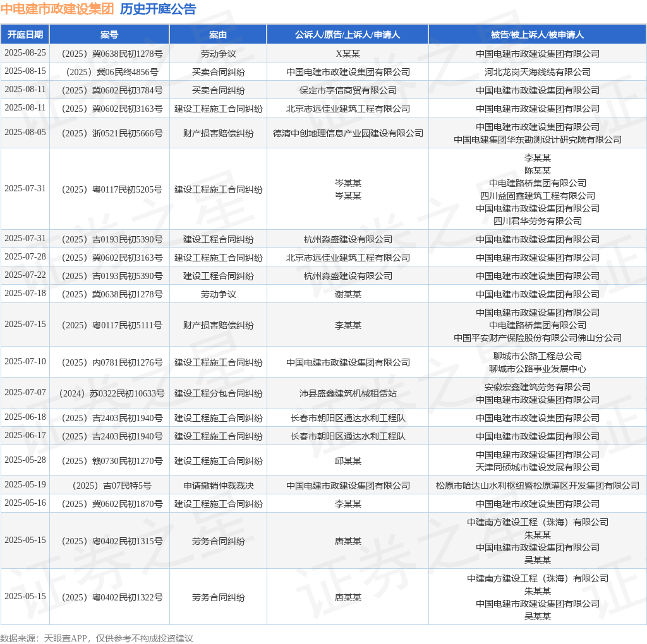Select plaintiff X某某

[x=348, y=54]
